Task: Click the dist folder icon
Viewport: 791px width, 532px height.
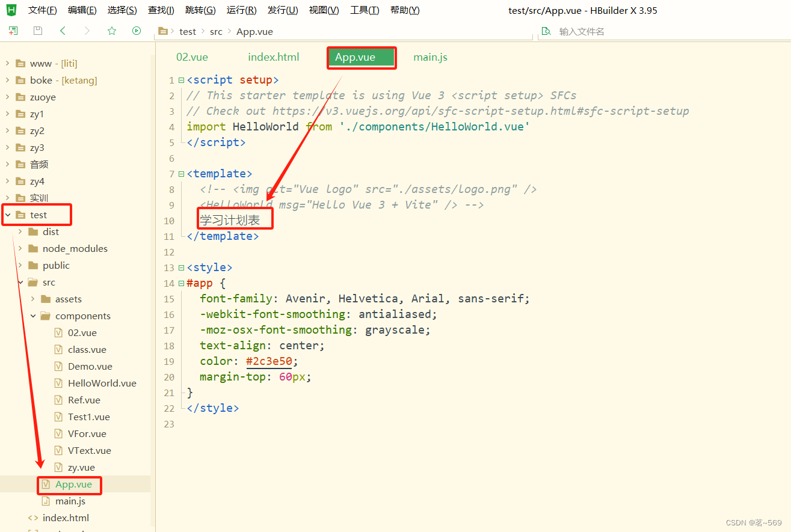Action: coord(33,231)
